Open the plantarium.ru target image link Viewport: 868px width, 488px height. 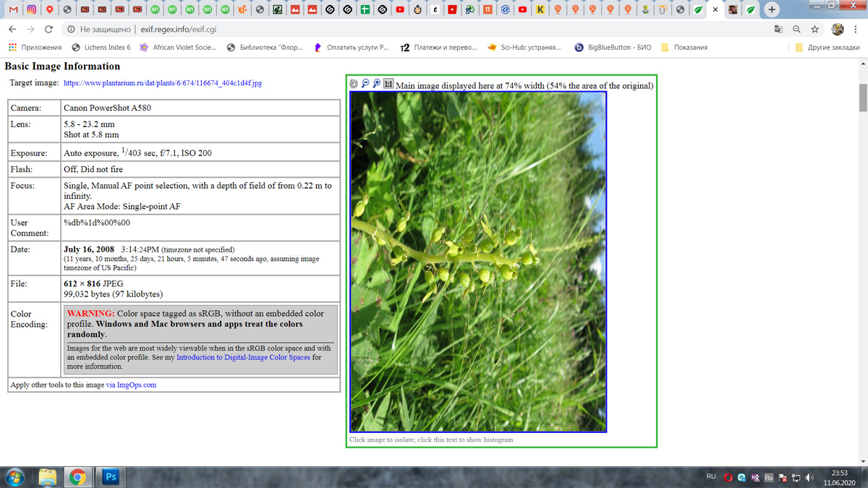tap(163, 83)
